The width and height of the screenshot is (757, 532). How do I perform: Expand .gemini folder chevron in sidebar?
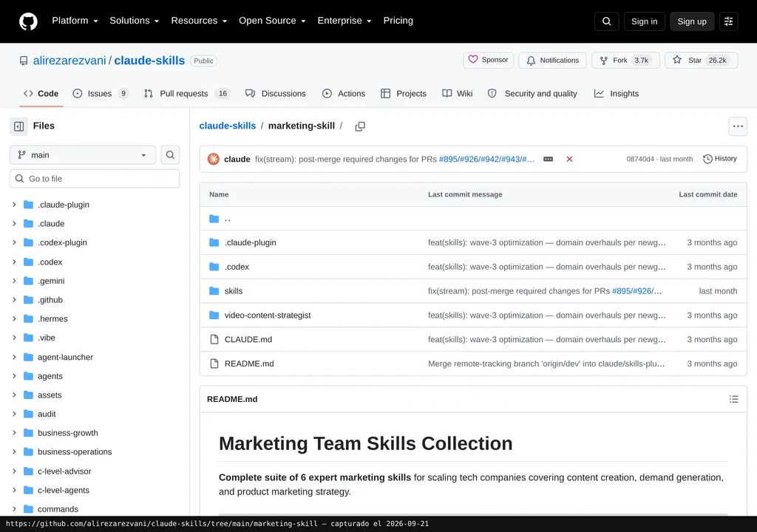(15, 281)
